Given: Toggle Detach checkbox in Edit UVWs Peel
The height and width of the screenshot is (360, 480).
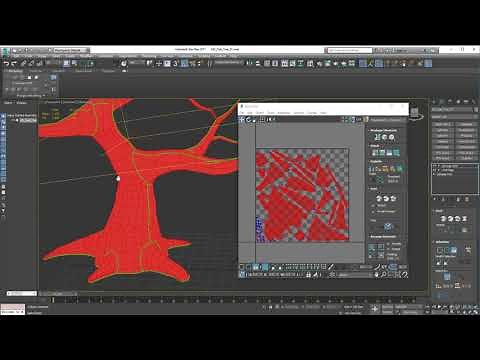Looking at the screenshot, I should coord(373,206).
